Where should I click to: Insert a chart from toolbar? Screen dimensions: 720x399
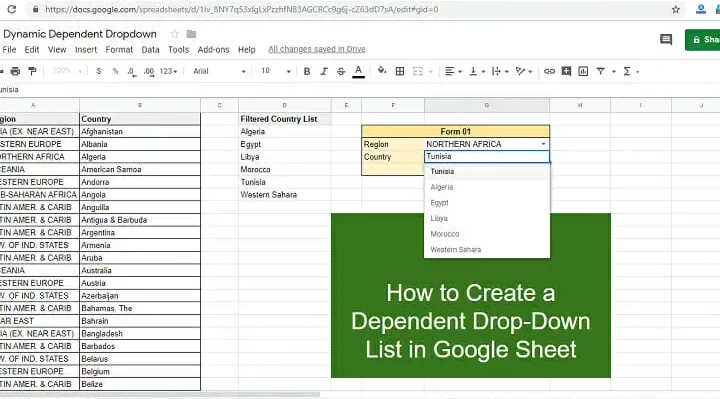[x=583, y=71]
